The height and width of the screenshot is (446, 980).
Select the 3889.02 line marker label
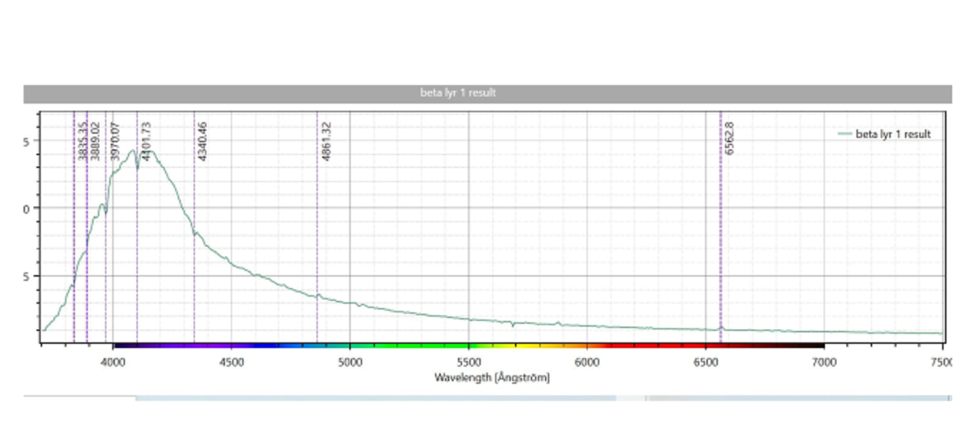[x=95, y=141]
